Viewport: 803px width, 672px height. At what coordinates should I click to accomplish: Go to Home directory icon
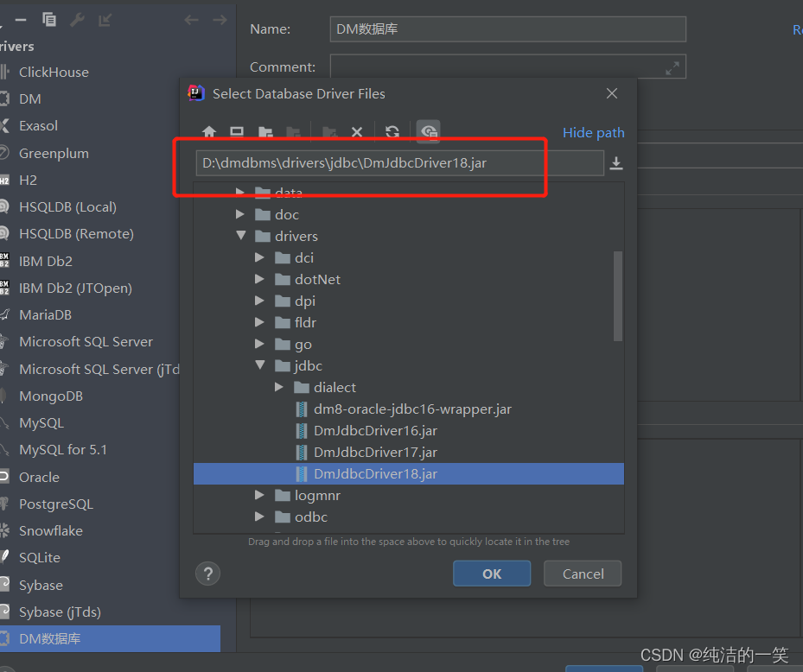(209, 132)
